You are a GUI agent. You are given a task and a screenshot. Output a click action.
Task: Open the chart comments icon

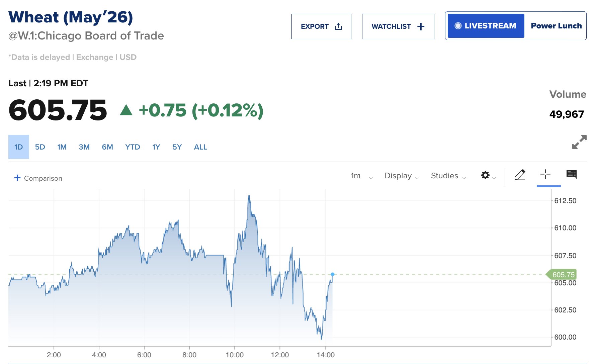point(571,174)
